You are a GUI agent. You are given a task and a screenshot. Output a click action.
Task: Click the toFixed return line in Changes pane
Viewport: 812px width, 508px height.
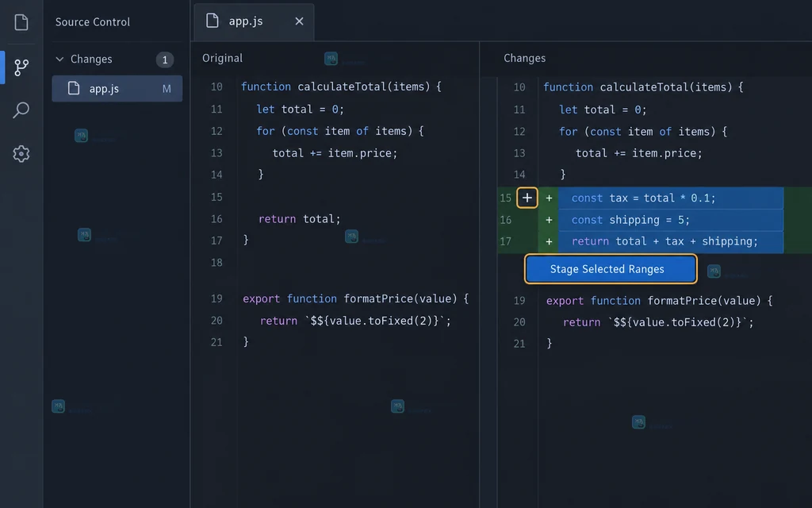coord(658,322)
